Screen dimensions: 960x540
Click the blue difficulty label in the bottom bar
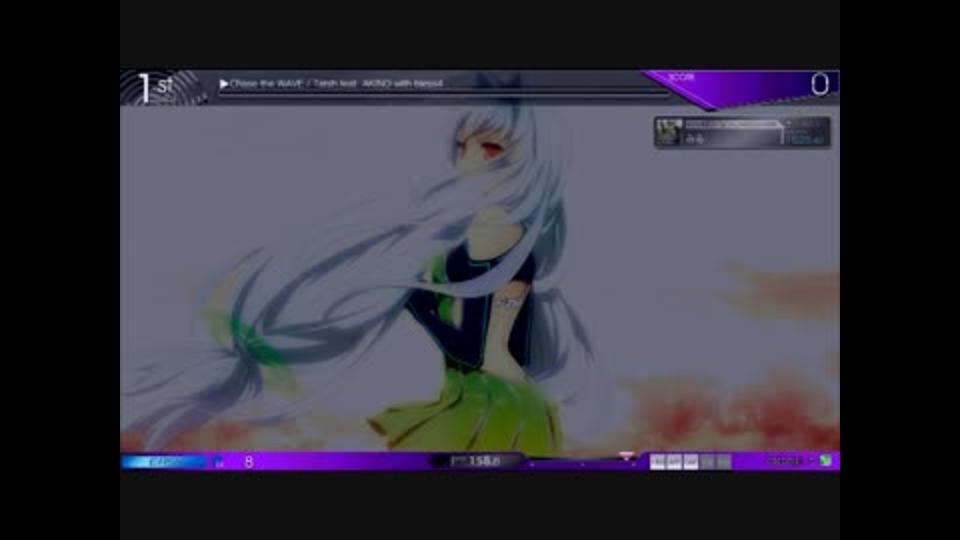click(163, 462)
